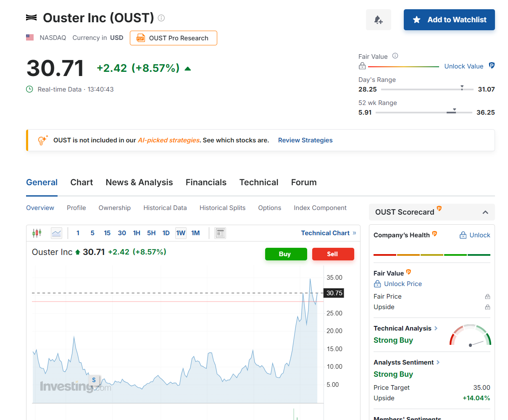Select the 1W chart interval
This screenshot has width=508, height=420.
point(181,233)
